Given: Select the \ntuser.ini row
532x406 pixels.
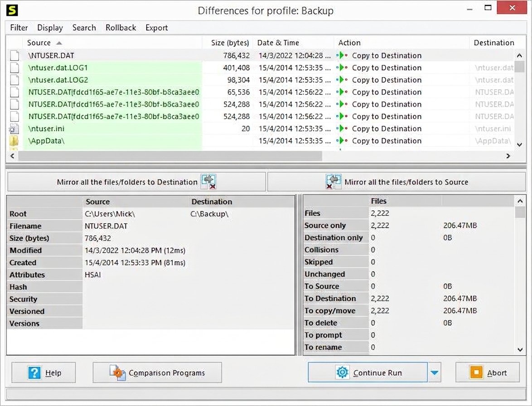Looking at the screenshot, I should 261,129.
